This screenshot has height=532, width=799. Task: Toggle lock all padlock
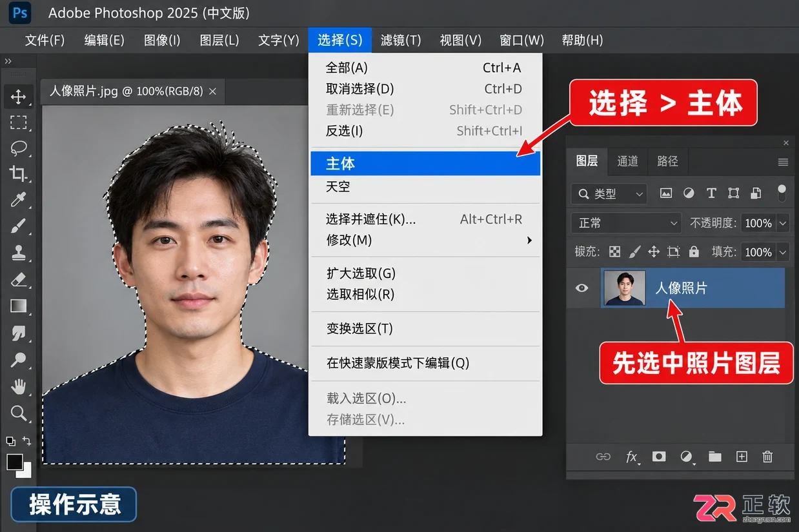(694, 251)
